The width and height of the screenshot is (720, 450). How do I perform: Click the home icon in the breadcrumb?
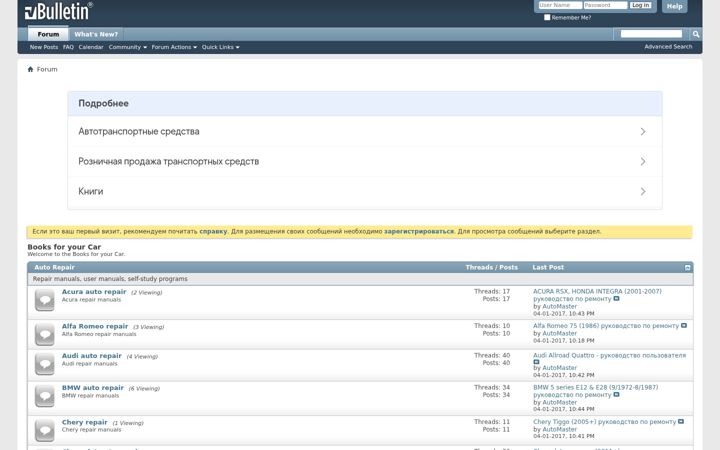pos(30,69)
